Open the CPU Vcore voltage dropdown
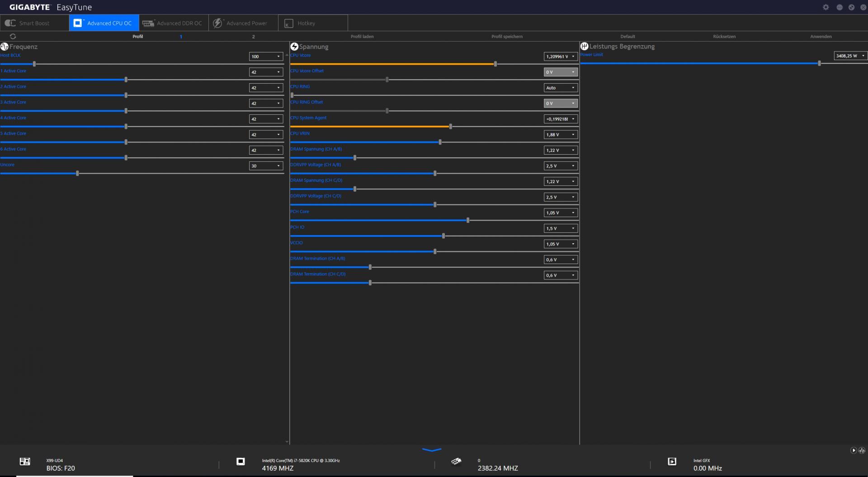 pos(561,57)
